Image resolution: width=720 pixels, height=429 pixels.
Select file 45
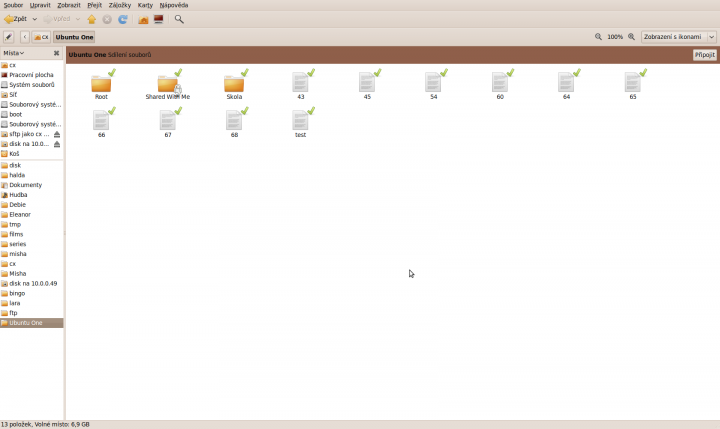[x=367, y=85]
